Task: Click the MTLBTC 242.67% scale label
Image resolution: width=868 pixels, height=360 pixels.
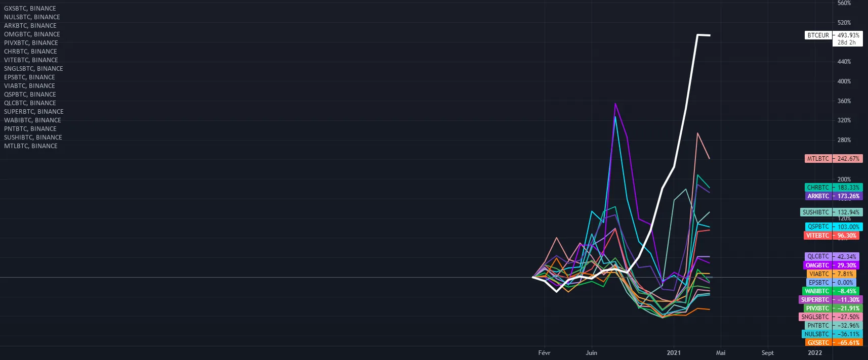Action: pos(834,159)
